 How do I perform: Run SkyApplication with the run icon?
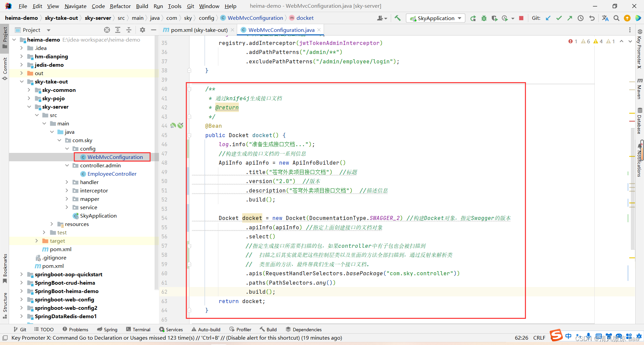[x=473, y=18]
